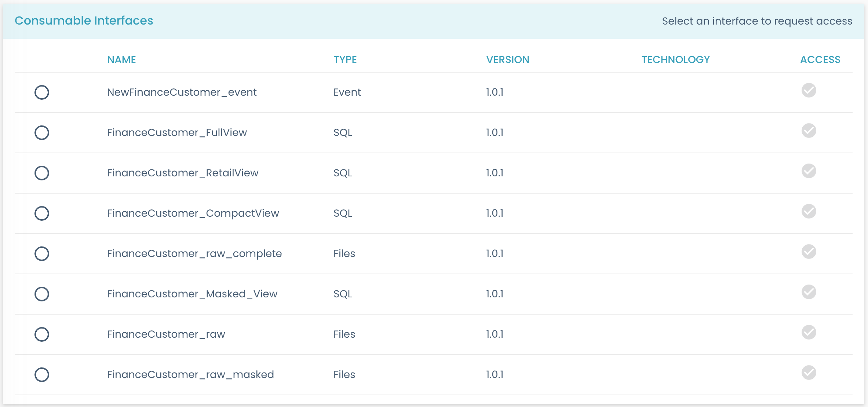Viewport: 868px width, 407px height.
Task: Choose the FinanceCustomer_RetailView radio button
Action: (42, 173)
